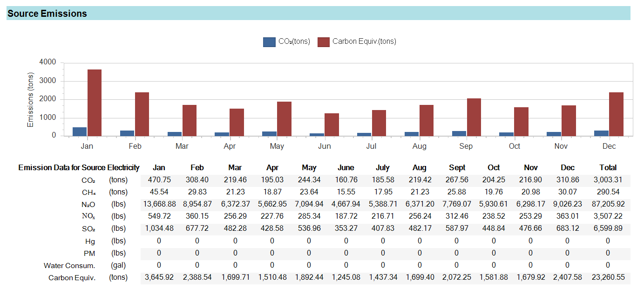Select the Hg row zero value under Jan

pyautogui.click(x=159, y=241)
